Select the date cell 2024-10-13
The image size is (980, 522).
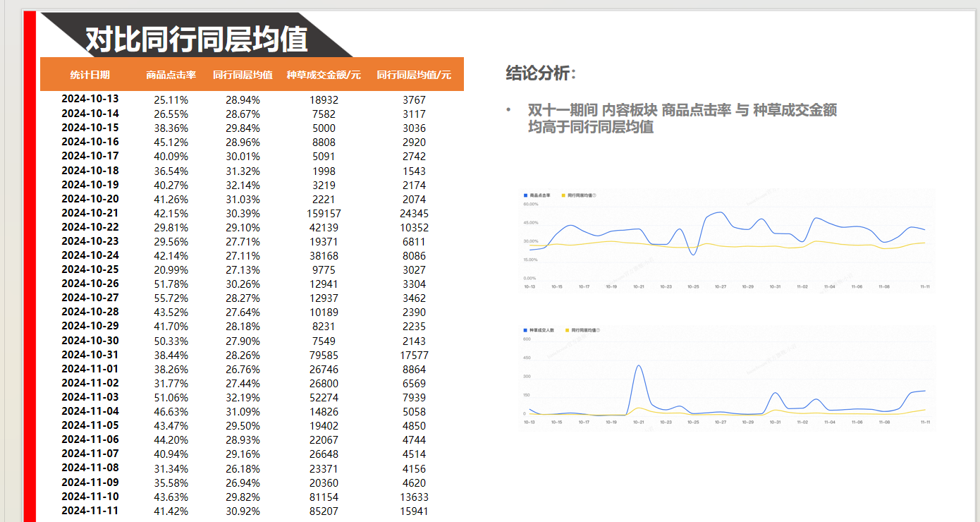pyautogui.click(x=90, y=99)
